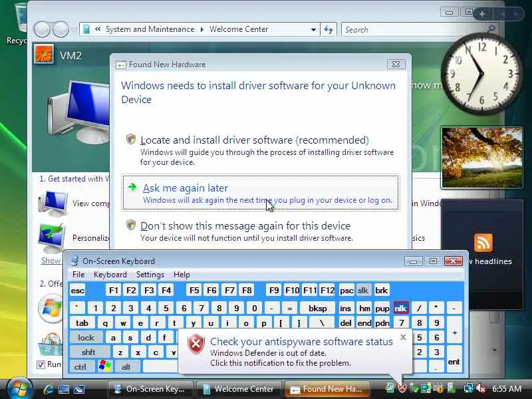Image resolution: width=532 pixels, height=399 pixels.
Task: Click Switch between windows Quick Launch icon
Action: (79, 389)
